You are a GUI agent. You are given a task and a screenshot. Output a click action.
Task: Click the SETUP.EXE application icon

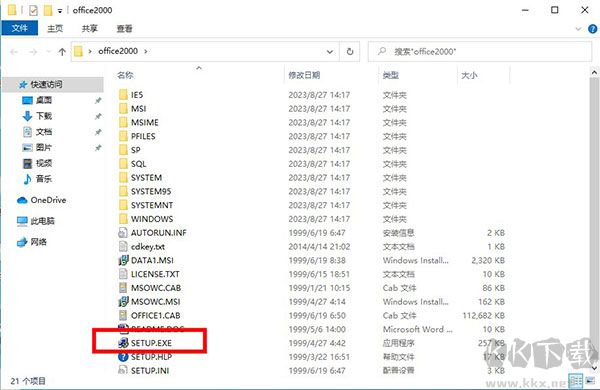(x=123, y=343)
